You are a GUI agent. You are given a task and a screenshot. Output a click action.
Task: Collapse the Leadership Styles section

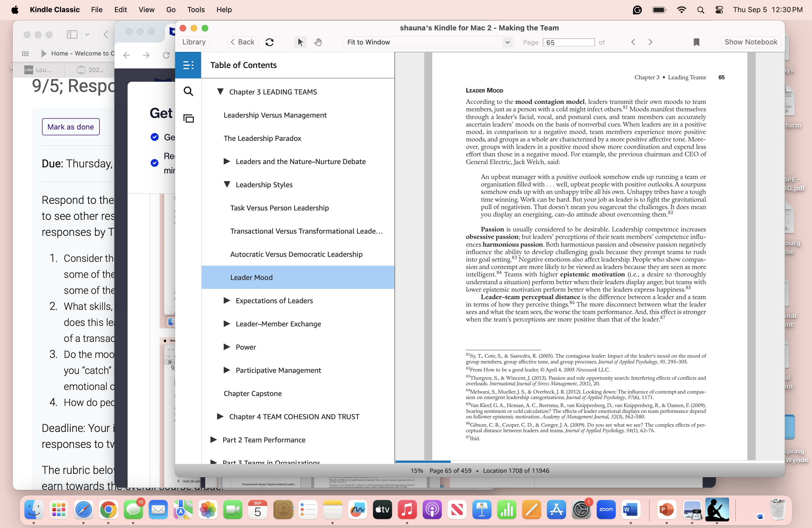pyautogui.click(x=227, y=184)
